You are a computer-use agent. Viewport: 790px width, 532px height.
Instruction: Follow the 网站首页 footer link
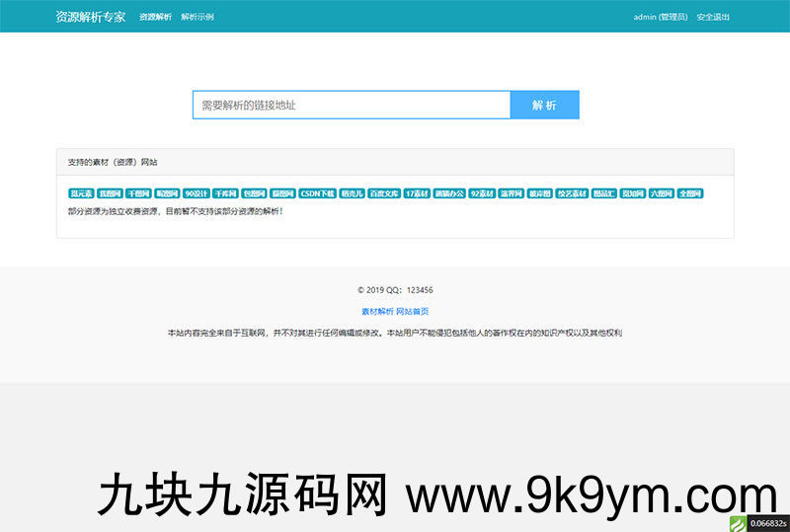pyautogui.click(x=413, y=311)
